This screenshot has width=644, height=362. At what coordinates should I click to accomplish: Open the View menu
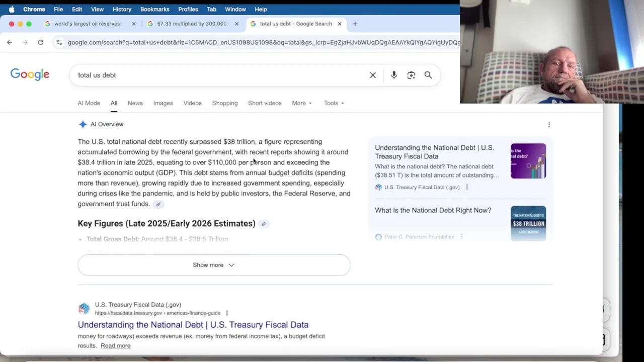point(97,9)
